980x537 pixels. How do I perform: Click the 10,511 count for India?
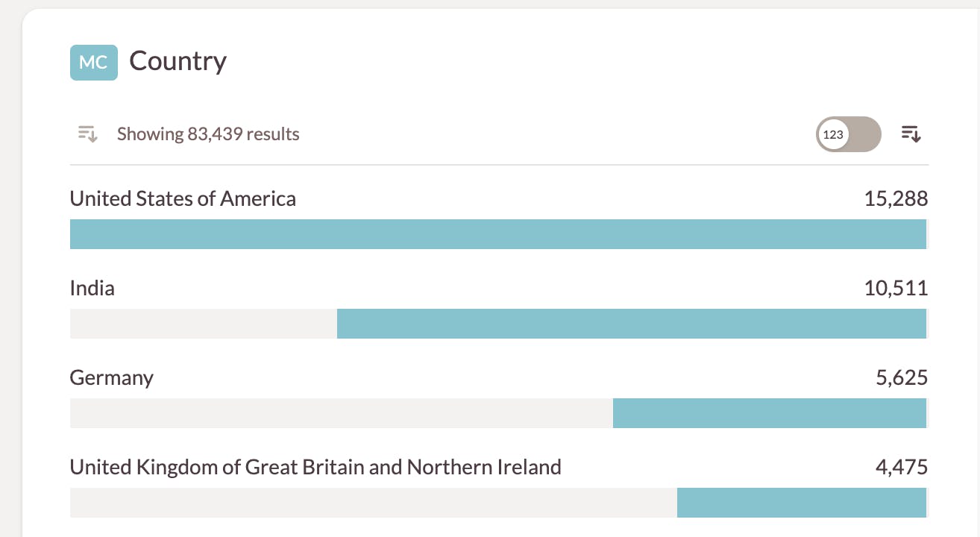tap(896, 288)
